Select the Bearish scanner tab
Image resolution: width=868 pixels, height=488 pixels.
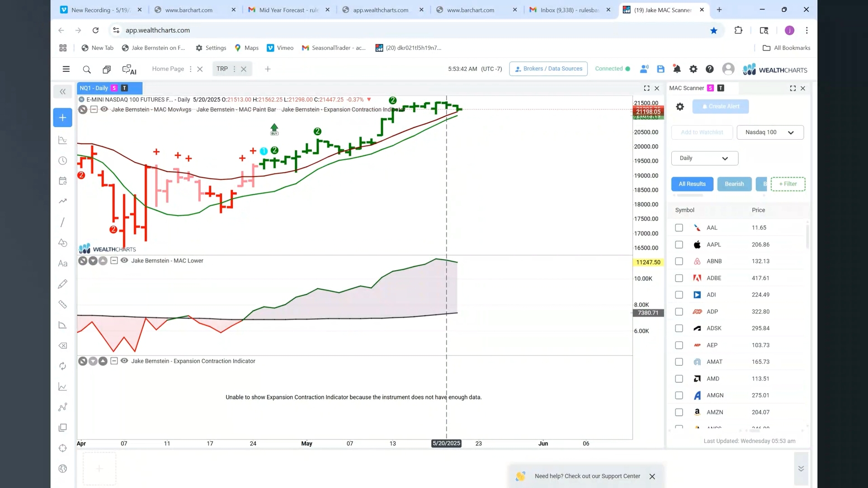click(x=734, y=184)
